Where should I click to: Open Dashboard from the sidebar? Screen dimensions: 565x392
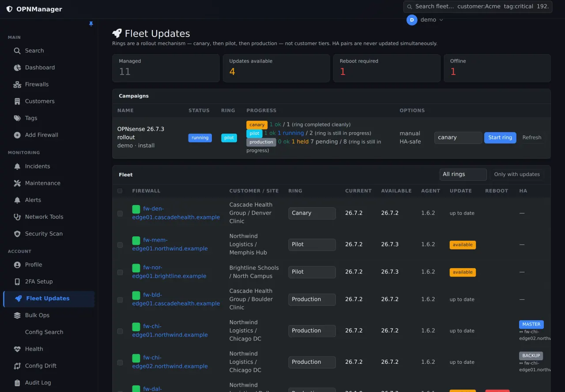tap(49, 67)
